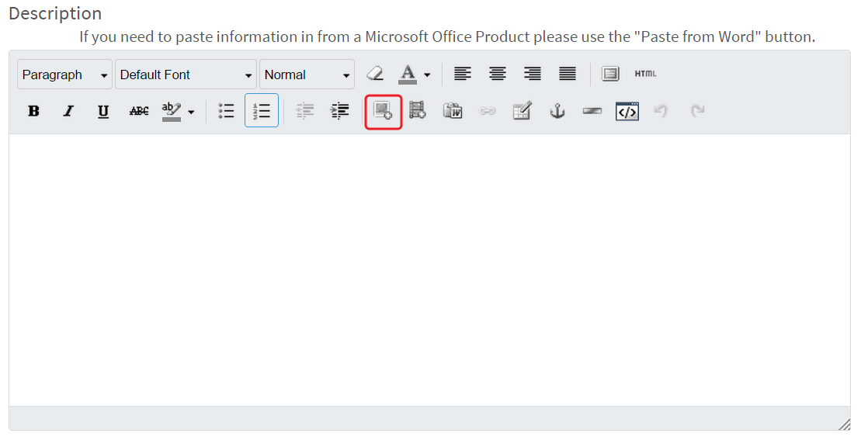868x444 pixels.
Task: Click the insert table icon
Action: [522, 111]
